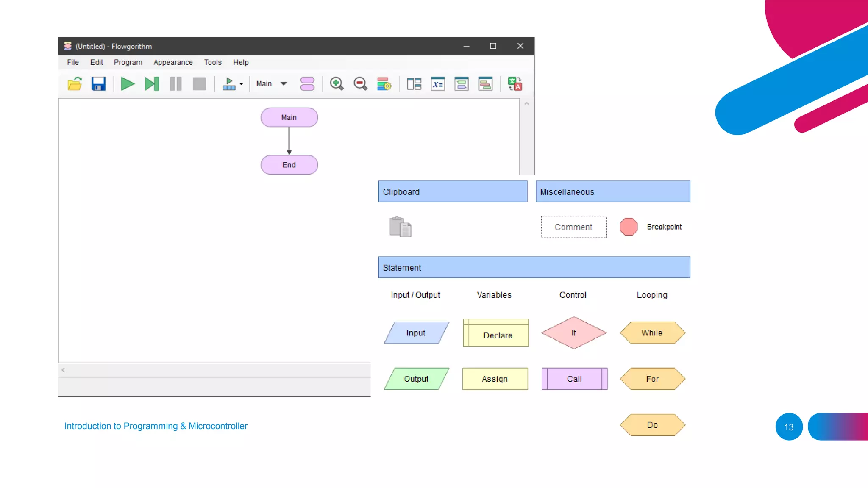Screen dimensions: 868x488
Task: Click the red Breakpoint octagon
Action: (x=628, y=227)
